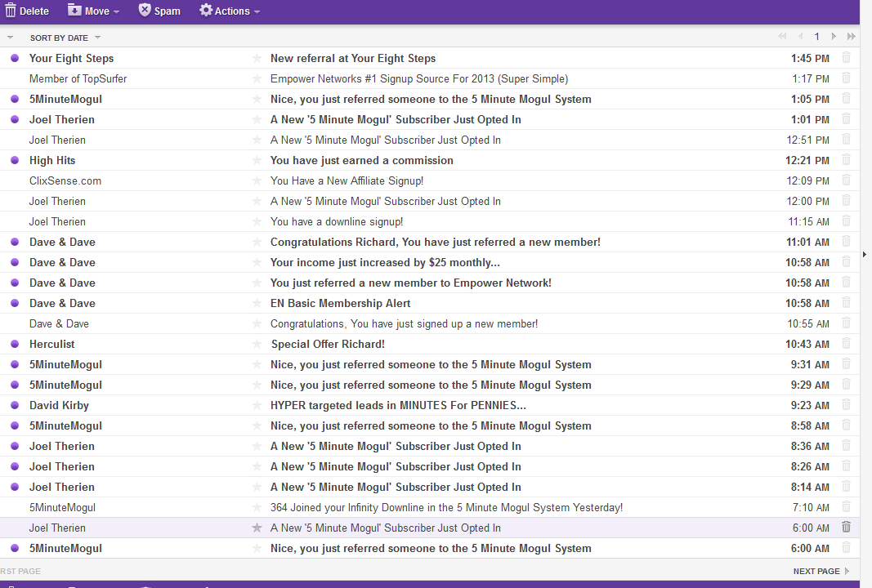Click trash icon on highlighted Joel Therien 6:00 AM row
The height and width of the screenshot is (588, 872).
pyautogui.click(x=846, y=527)
